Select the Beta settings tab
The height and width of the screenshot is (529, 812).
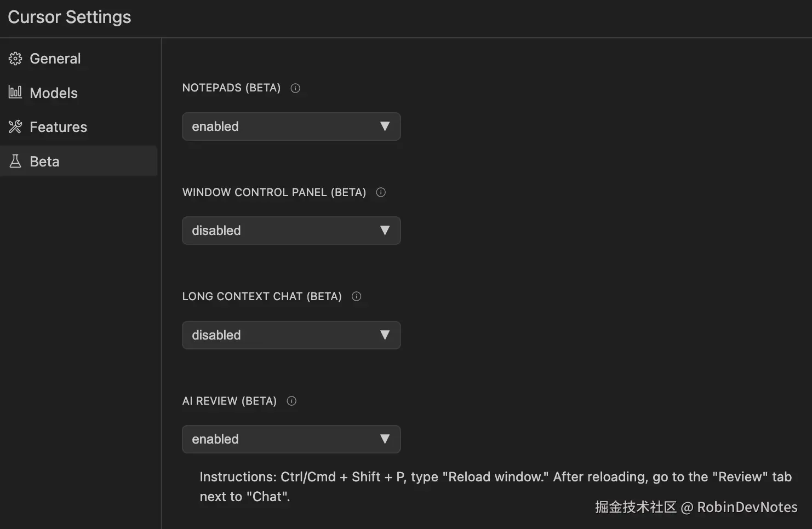(78, 161)
